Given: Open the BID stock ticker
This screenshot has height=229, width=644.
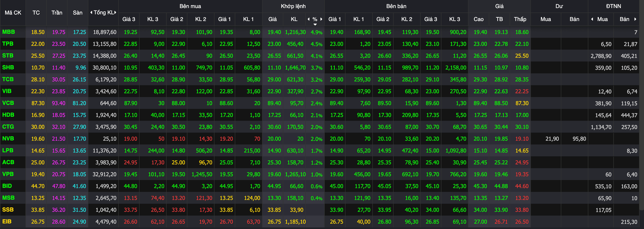Looking at the screenshot, I should click(x=7, y=186).
